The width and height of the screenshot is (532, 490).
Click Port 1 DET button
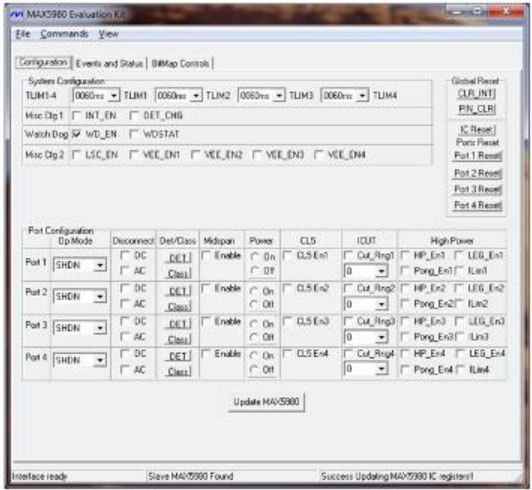[178, 258]
